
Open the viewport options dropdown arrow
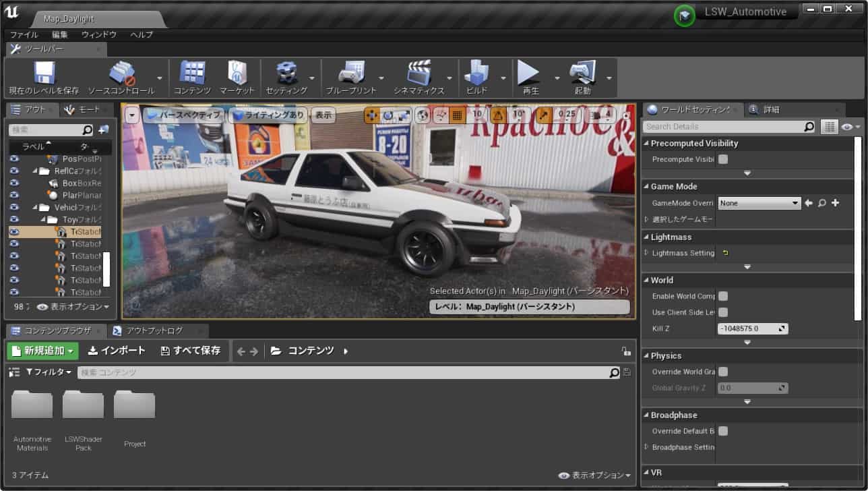click(x=132, y=115)
